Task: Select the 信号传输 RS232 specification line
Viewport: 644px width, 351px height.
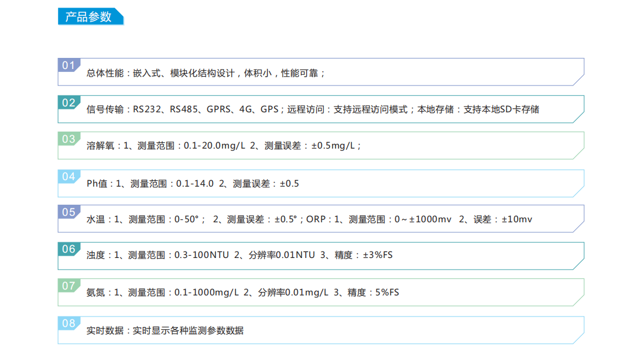Action: [x=313, y=109]
